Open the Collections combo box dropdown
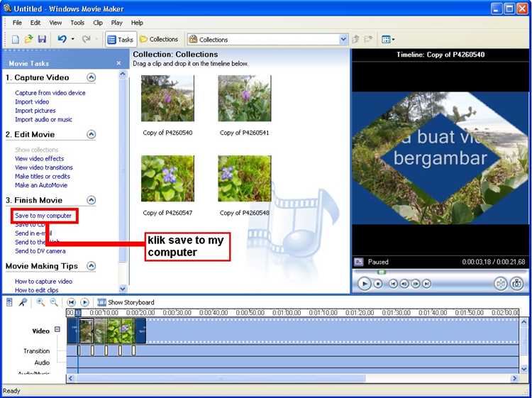Screen dimensions: 532x398 coord(343,40)
